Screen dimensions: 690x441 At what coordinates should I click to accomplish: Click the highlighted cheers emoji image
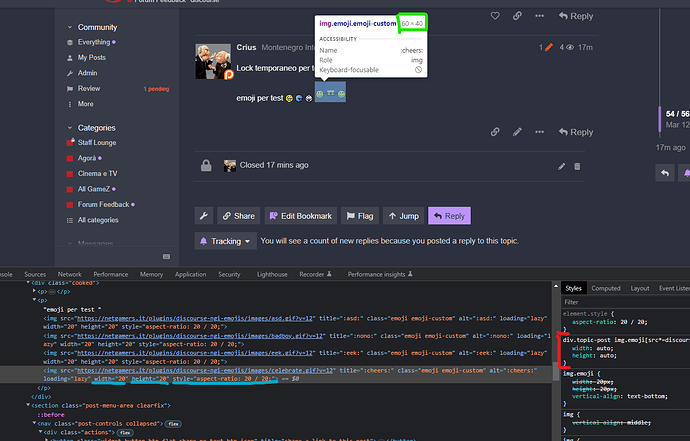coord(330,92)
